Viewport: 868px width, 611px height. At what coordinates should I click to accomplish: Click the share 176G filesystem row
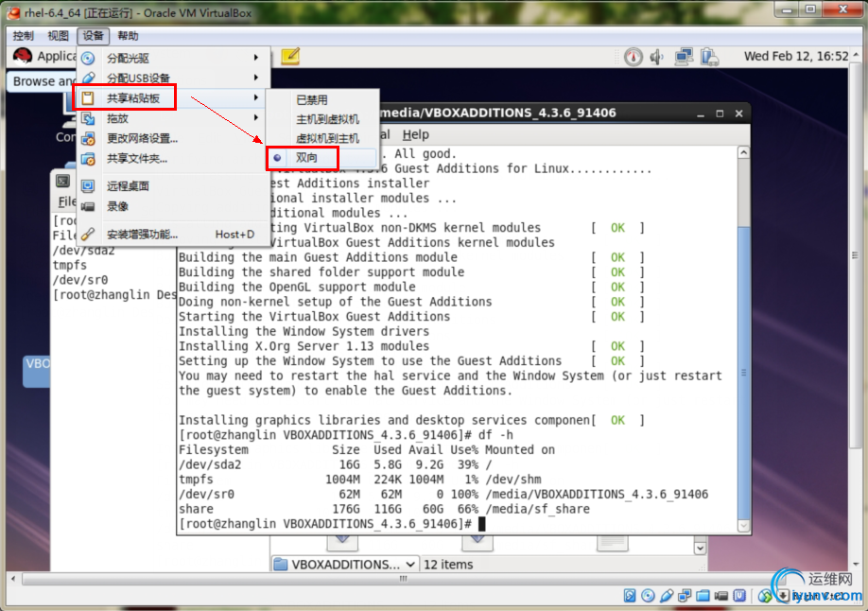384,509
